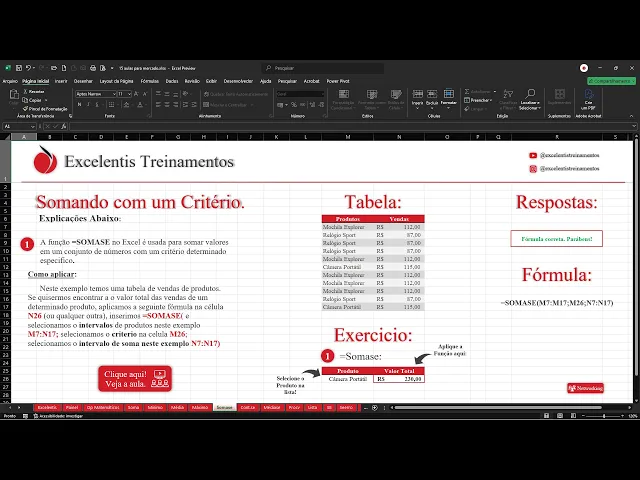Select the Pincel de Formatação tool
Screen dimensions: 640x480
point(45,109)
